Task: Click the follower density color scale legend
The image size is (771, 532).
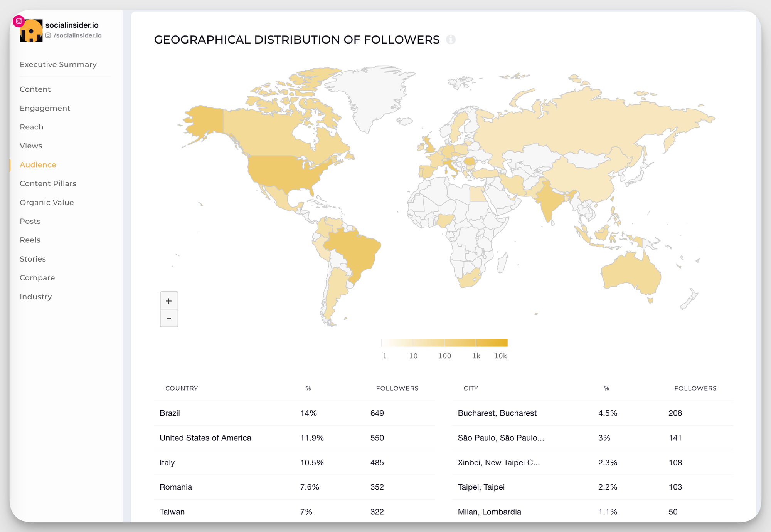Action: tap(443, 342)
